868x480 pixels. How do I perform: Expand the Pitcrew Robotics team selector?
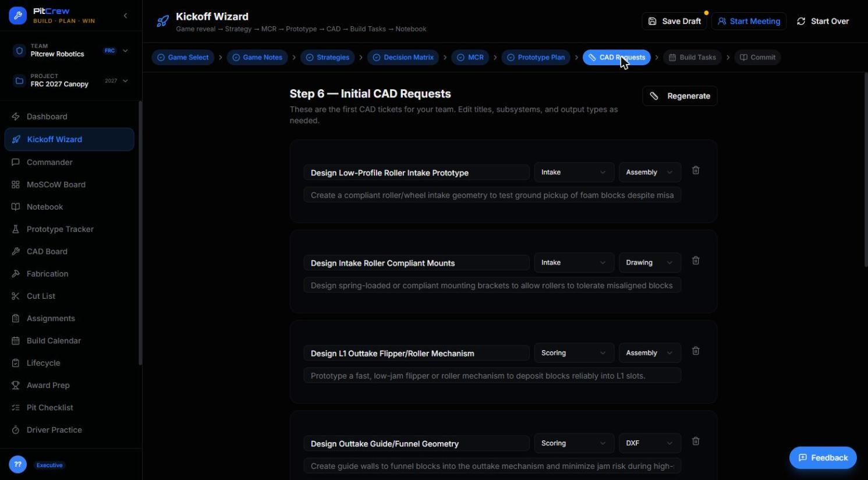tap(71, 51)
